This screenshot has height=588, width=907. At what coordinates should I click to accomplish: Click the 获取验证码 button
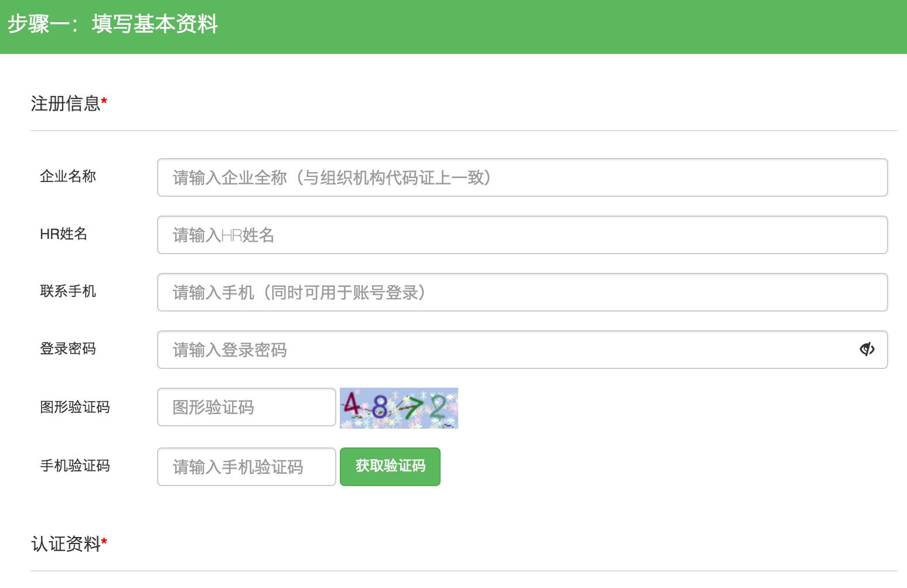[390, 466]
